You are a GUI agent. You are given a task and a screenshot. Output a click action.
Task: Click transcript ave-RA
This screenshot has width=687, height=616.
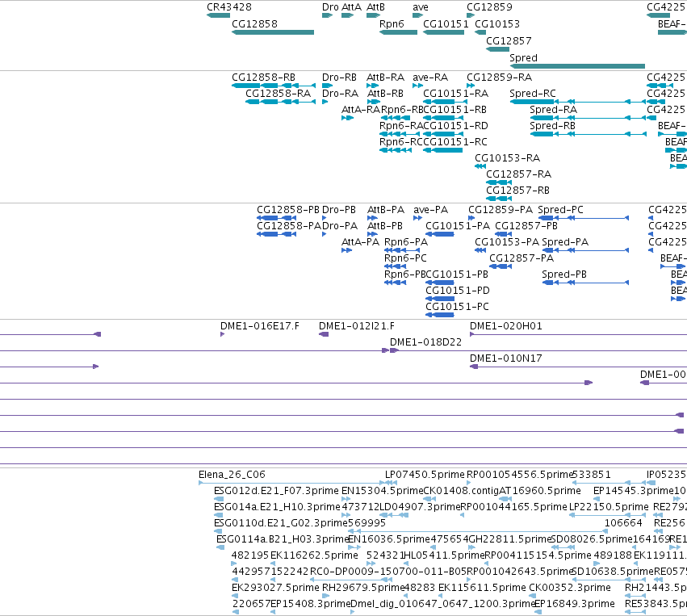tap(417, 86)
